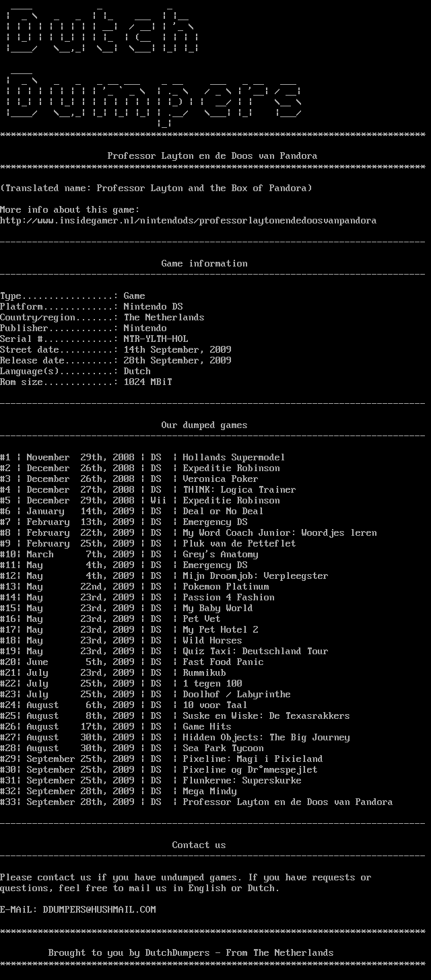Select the 'My Baby World' entry
This screenshot has width=431, height=980.
point(218,608)
